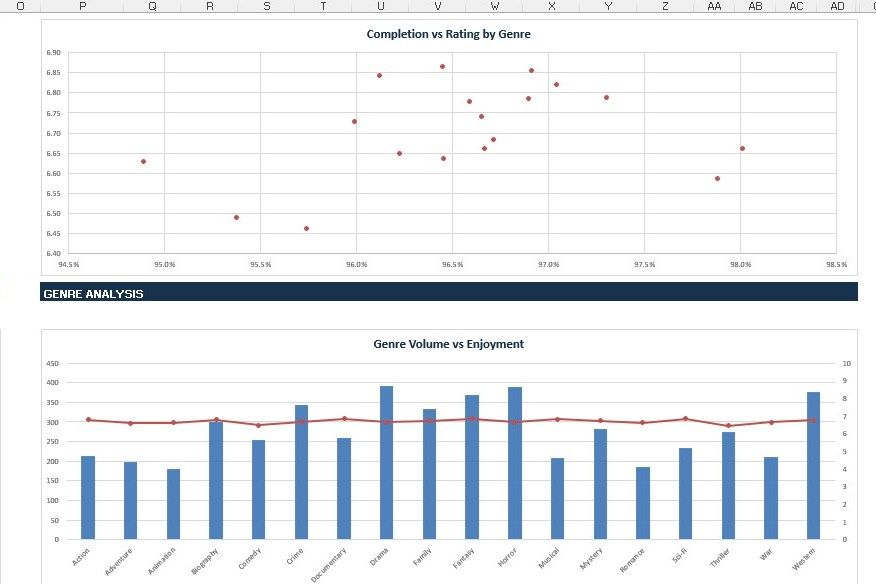Select column AA header
This screenshot has width=876, height=584.
point(715,6)
